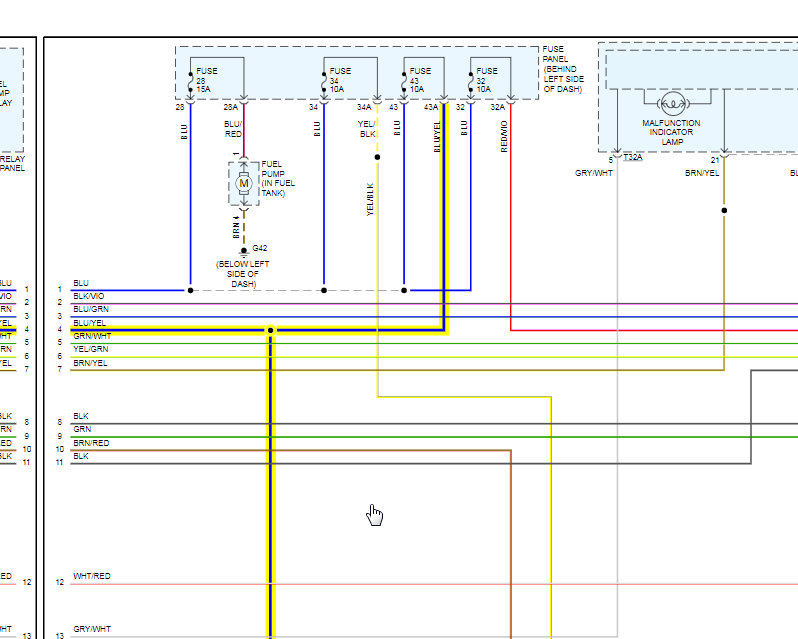The height and width of the screenshot is (639, 798).
Task: Click the 28A terminal label
Action: pyautogui.click(x=231, y=107)
